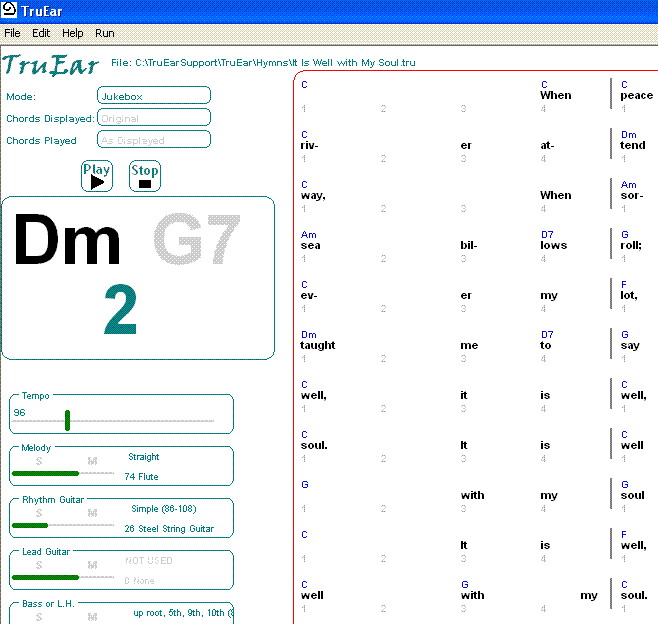Click the Play button with triangle icon
The width and height of the screenshot is (658, 624).
pyautogui.click(x=97, y=176)
